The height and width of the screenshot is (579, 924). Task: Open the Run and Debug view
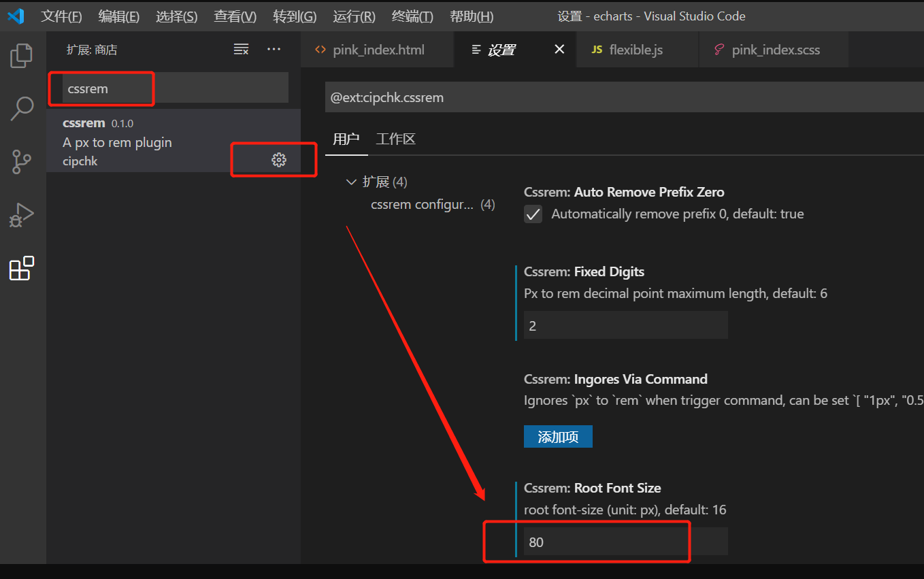click(22, 215)
